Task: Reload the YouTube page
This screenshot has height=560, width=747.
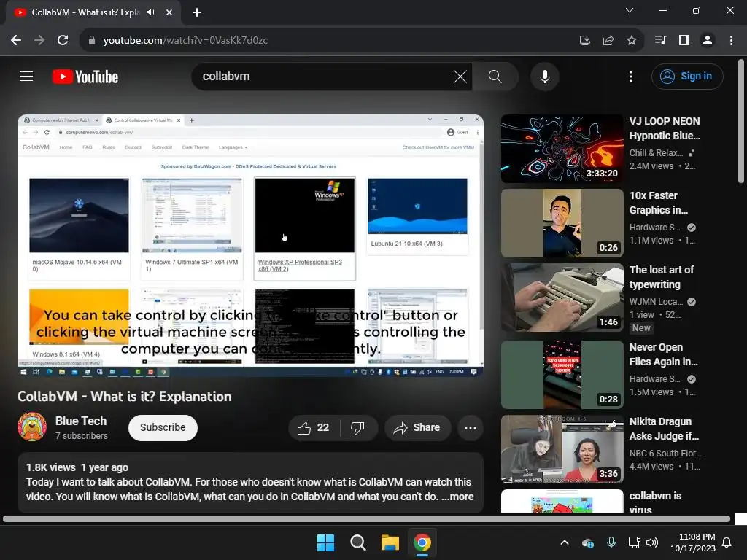Action: [x=63, y=41]
